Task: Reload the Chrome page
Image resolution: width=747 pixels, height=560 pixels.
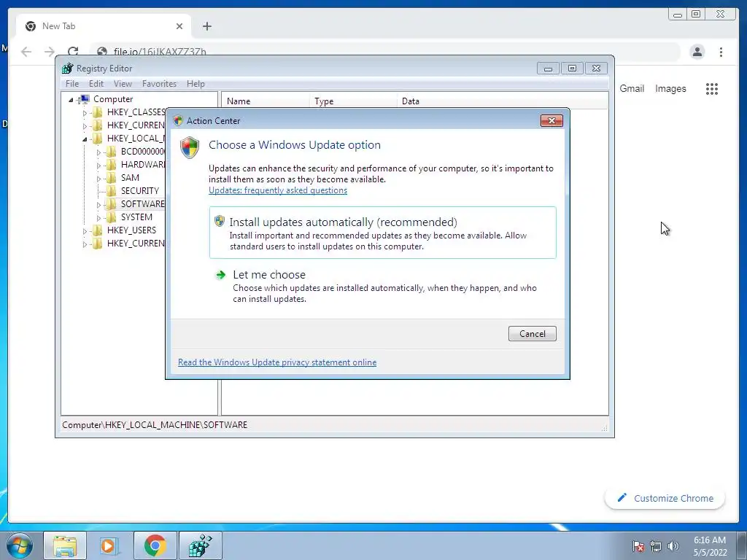Action: pos(73,52)
